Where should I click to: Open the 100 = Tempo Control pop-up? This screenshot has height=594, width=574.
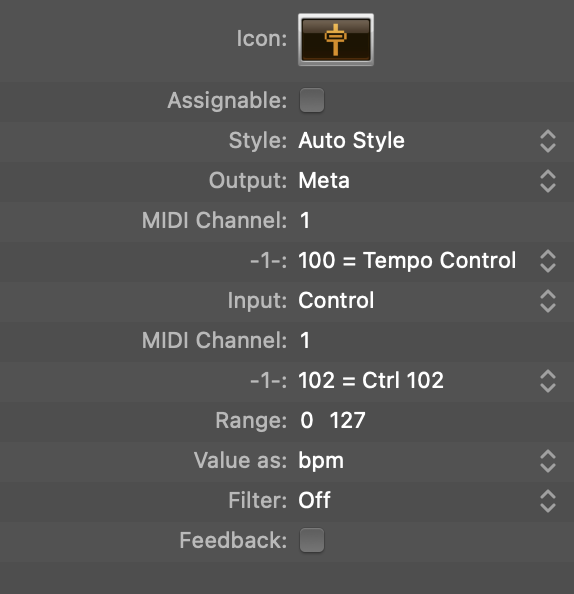tap(427, 261)
